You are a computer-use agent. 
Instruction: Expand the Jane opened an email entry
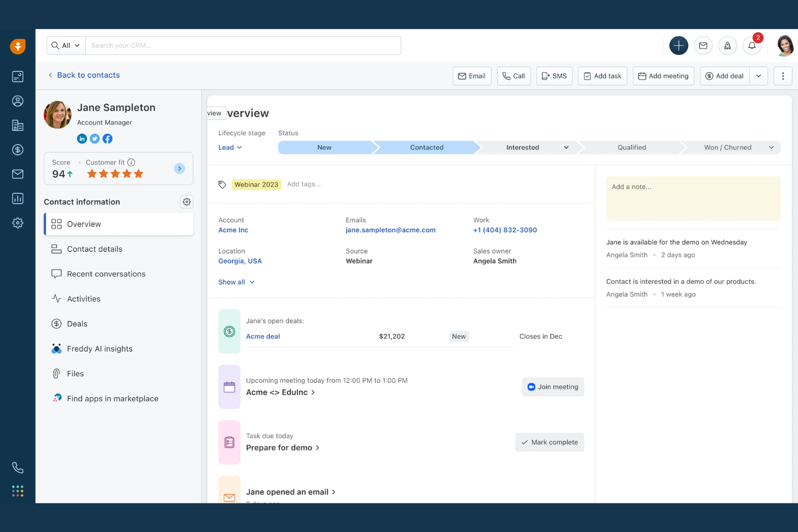[291, 492]
